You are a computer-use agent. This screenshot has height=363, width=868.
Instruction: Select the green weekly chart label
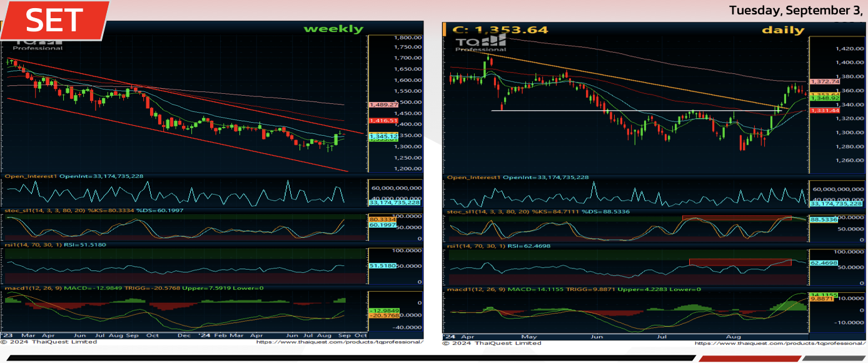click(333, 28)
